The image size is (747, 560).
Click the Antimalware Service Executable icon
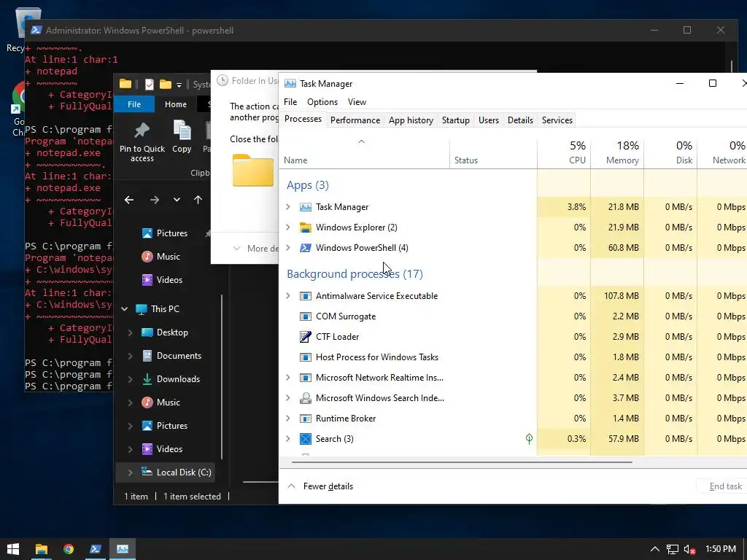click(306, 296)
